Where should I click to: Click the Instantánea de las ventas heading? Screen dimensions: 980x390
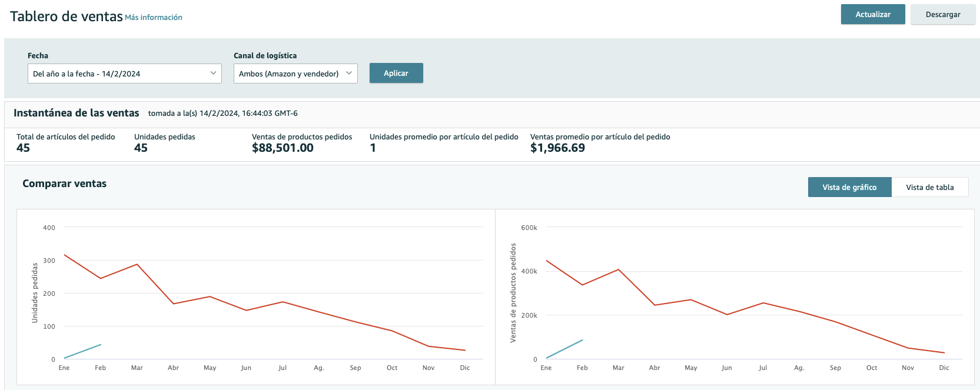77,113
